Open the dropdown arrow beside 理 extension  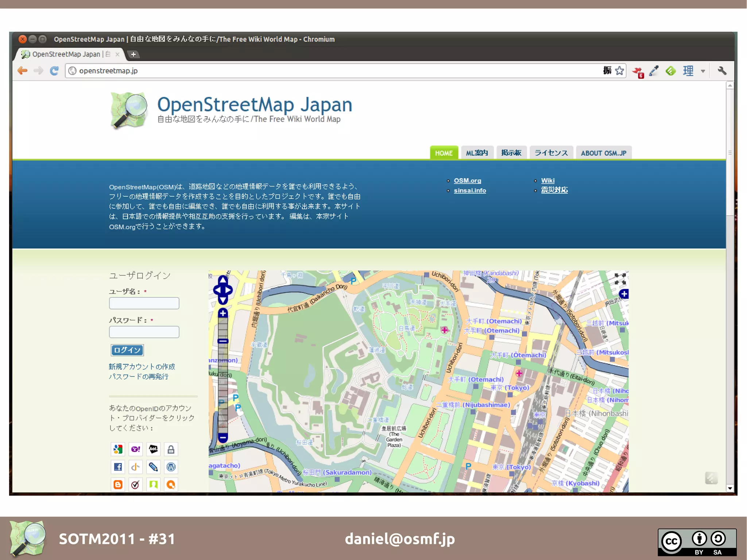point(703,71)
